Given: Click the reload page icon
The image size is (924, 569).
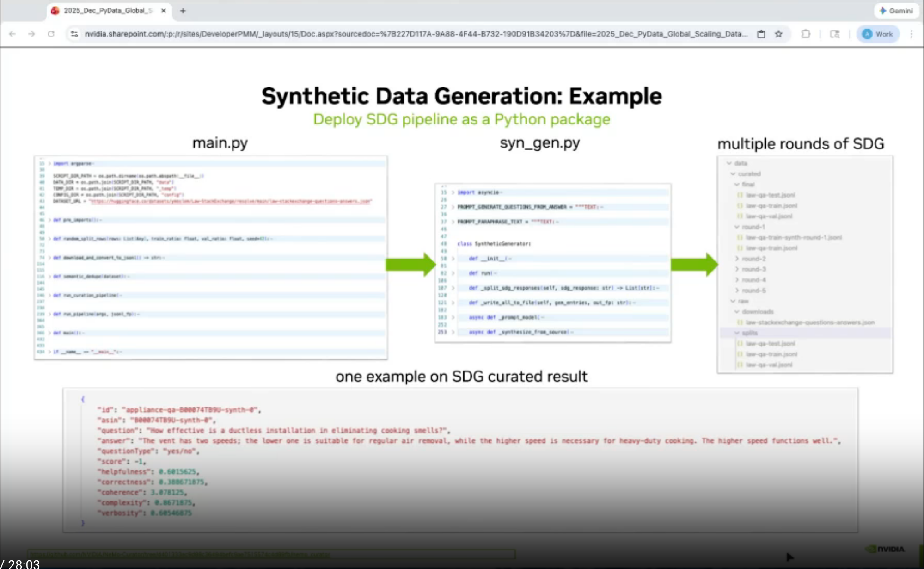Looking at the screenshot, I should coord(51,34).
